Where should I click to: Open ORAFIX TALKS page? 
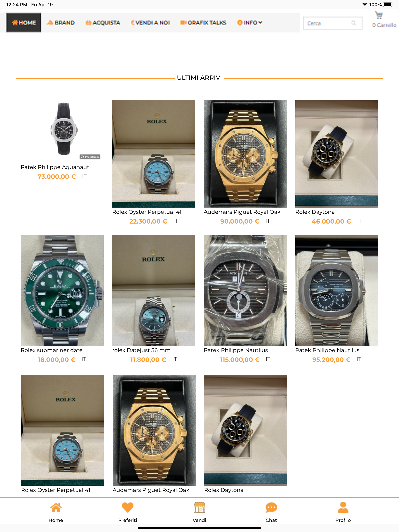coord(203,23)
